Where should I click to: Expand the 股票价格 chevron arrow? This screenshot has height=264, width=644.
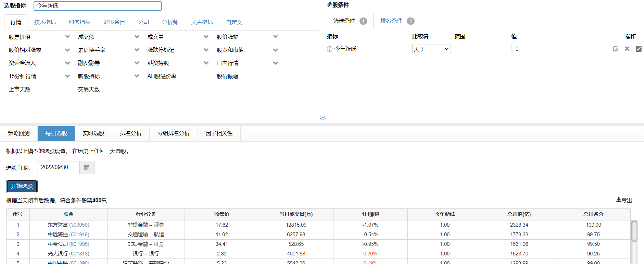67,37
